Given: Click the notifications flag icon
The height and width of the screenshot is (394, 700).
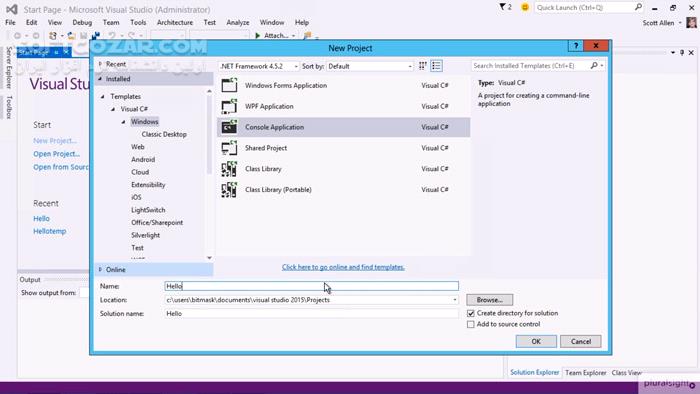Looking at the screenshot, I should click(503, 7).
